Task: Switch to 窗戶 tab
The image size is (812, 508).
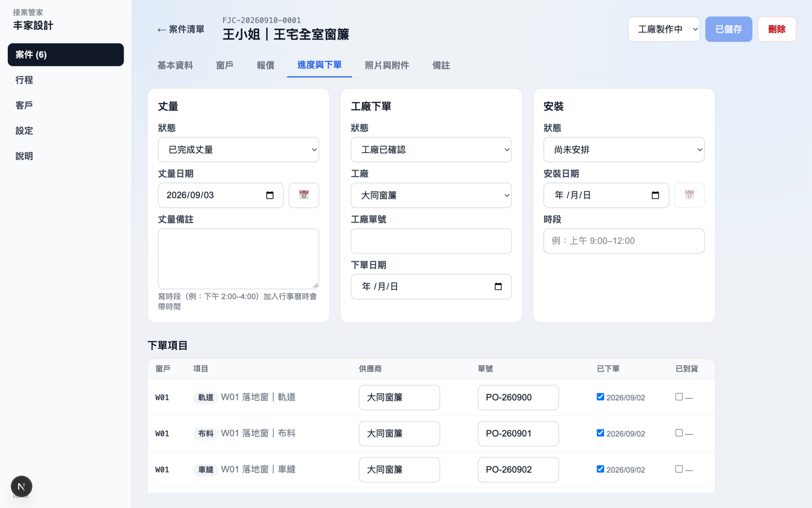Action: (224, 65)
